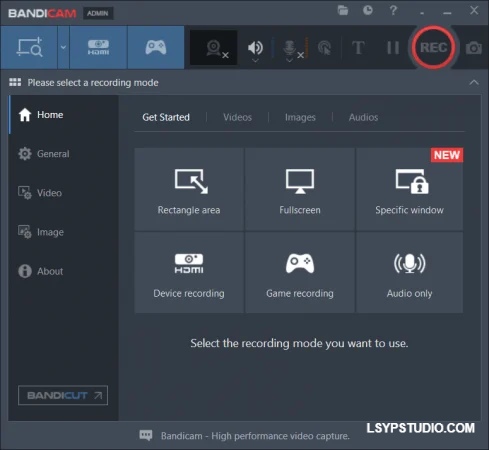Viewport: 489px width, 450px height.
Task: Choose the Device recording tile
Action: click(x=189, y=272)
